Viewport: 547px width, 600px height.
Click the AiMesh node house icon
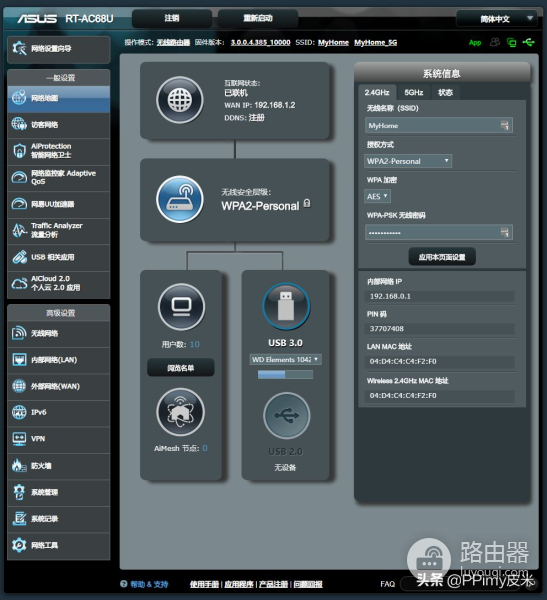pyautogui.click(x=180, y=412)
